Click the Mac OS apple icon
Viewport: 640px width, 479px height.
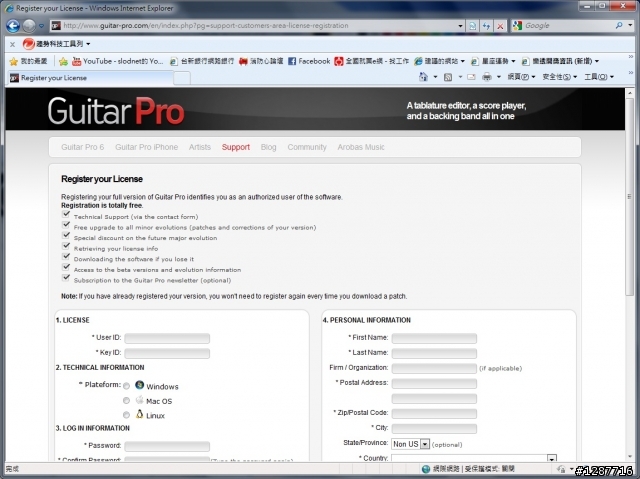click(x=140, y=400)
